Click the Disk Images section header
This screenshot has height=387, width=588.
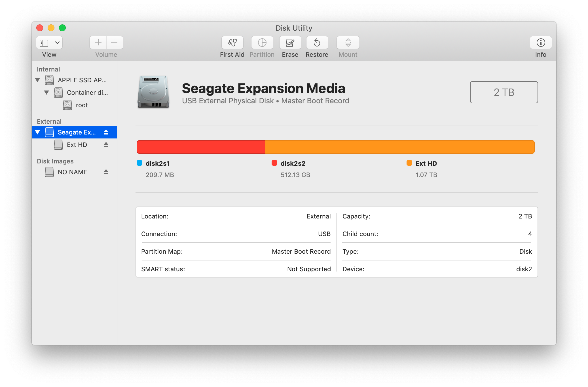point(55,161)
